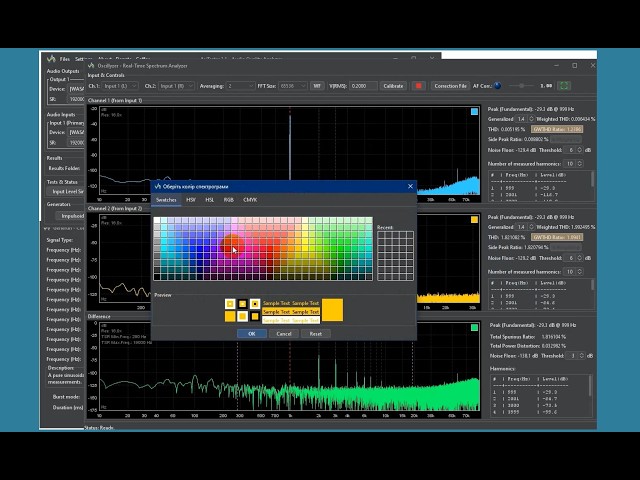Open the Files menu in the back window
This screenshot has height=480, width=640.
coord(65,59)
